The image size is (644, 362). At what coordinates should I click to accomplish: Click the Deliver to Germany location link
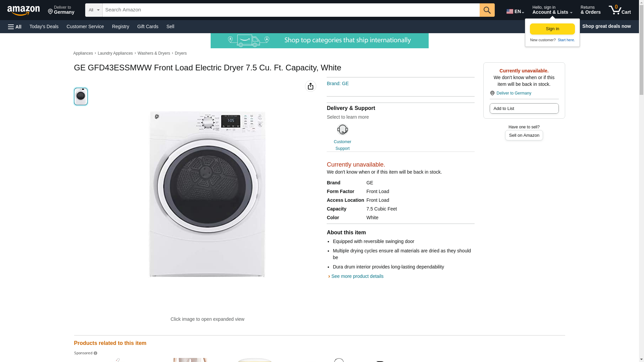[x=514, y=93]
